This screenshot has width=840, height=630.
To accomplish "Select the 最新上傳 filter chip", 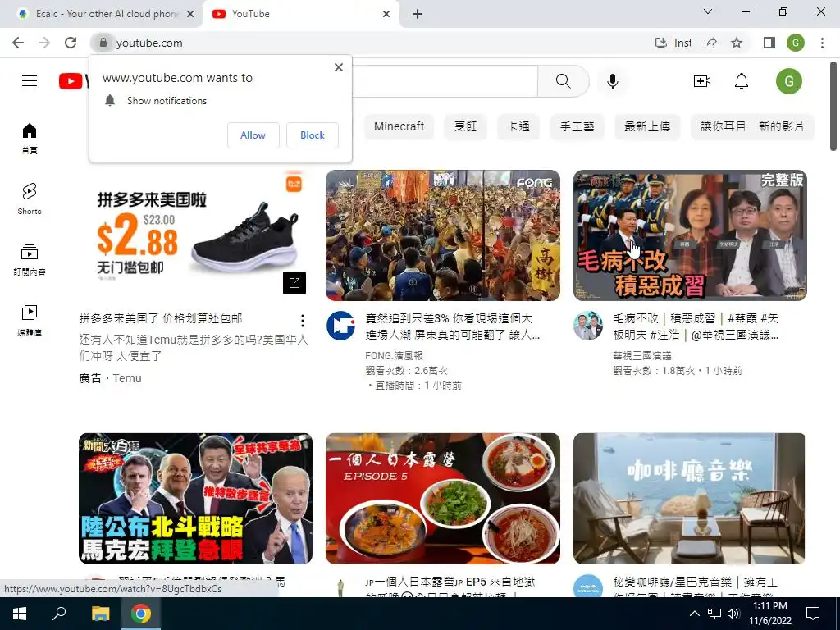I will tap(647, 126).
